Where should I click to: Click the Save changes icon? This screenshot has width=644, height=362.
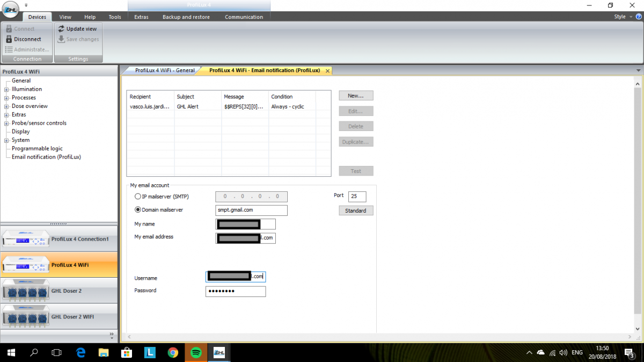click(x=61, y=39)
